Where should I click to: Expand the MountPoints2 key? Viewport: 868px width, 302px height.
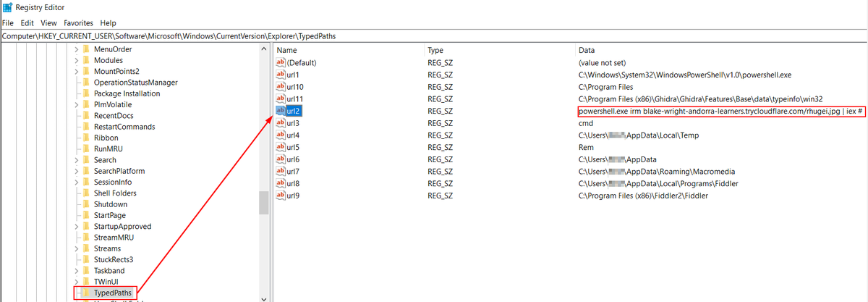(77, 71)
